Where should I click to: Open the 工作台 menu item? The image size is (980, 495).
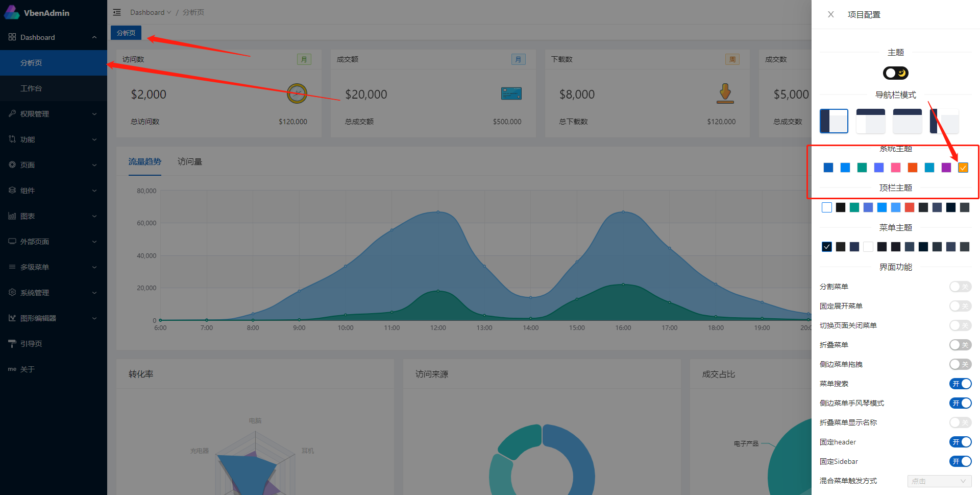(54, 88)
